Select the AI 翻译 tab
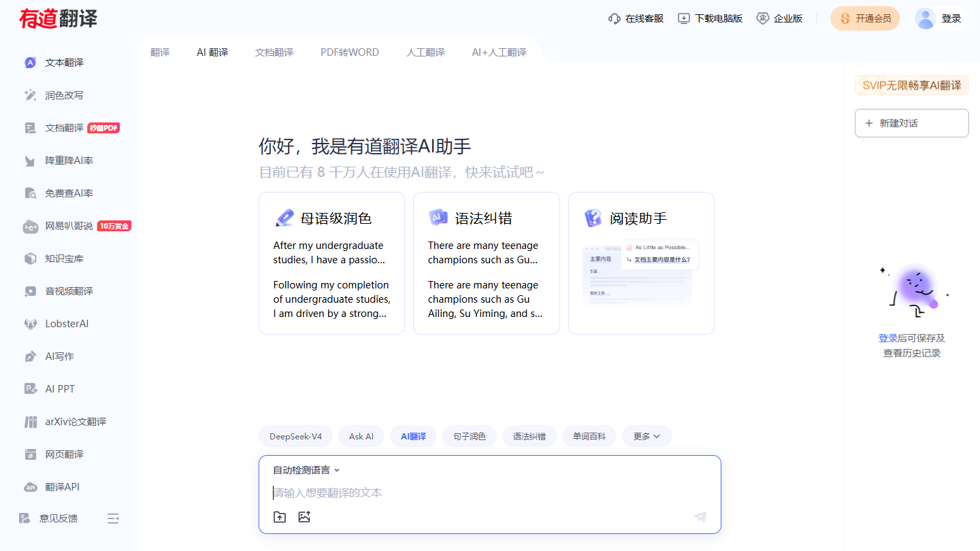This screenshot has width=980, height=551. tap(212, 52)
